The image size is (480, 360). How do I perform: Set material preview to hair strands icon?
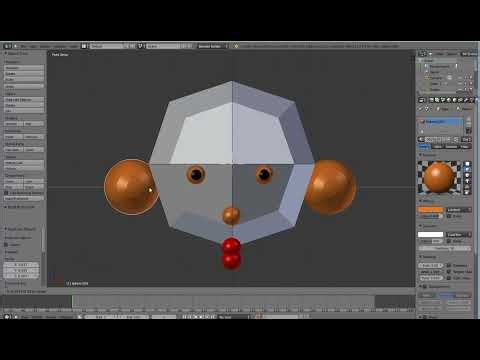[x=467, y=186]
